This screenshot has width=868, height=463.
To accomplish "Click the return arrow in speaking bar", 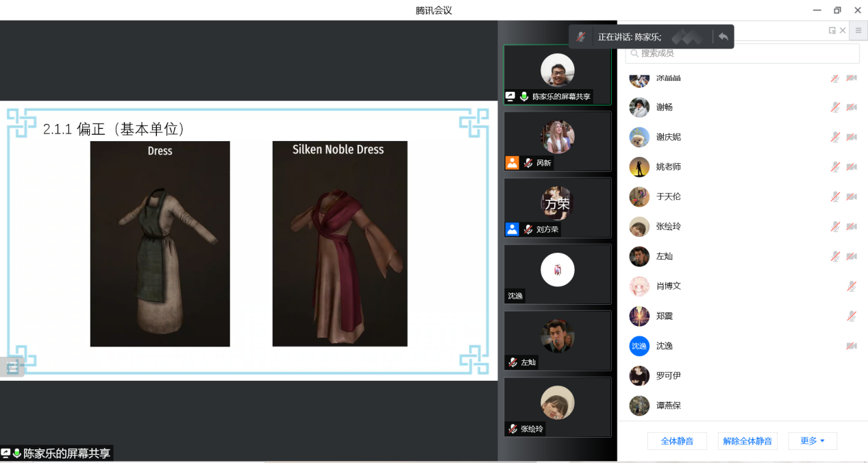I will 723,37.
